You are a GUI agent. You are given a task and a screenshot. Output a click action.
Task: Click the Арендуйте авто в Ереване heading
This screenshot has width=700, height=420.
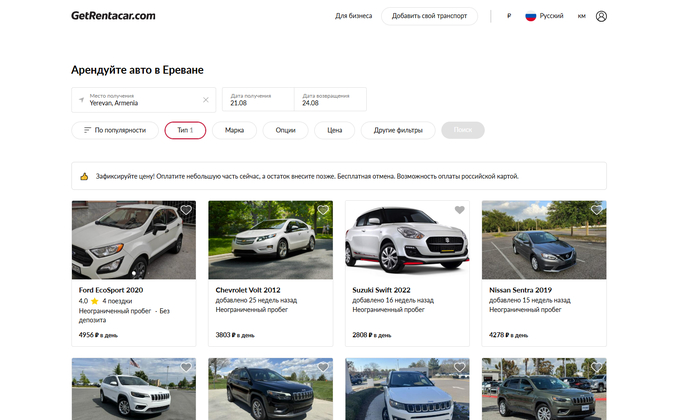(x=137, y=70)
